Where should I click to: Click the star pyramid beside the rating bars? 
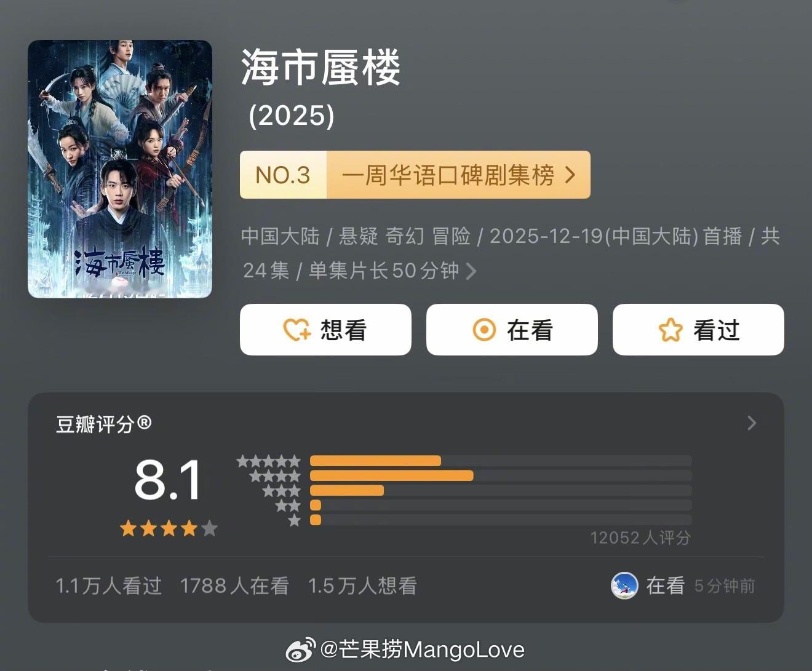[x=271, y=489]
